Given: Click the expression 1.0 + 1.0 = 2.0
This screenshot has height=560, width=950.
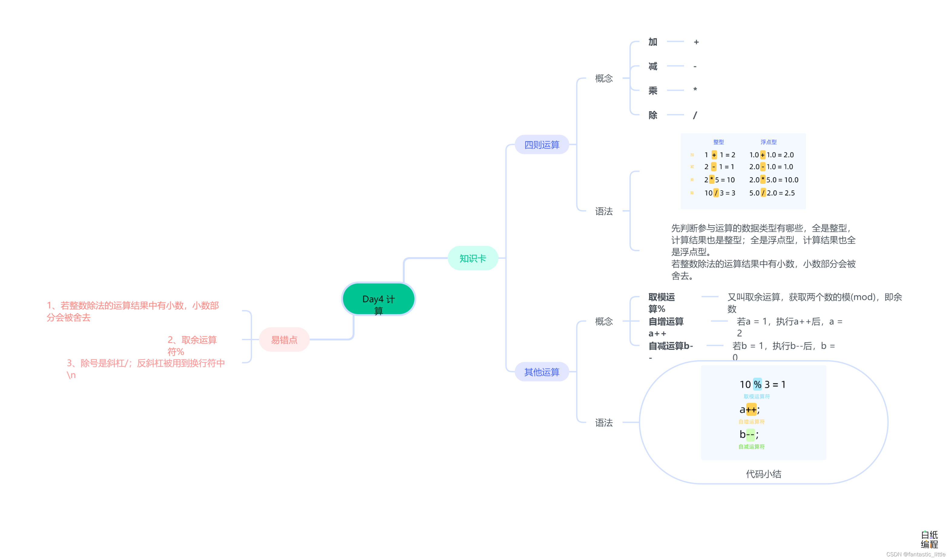Looking at the screenshot, I should [771, 155].
